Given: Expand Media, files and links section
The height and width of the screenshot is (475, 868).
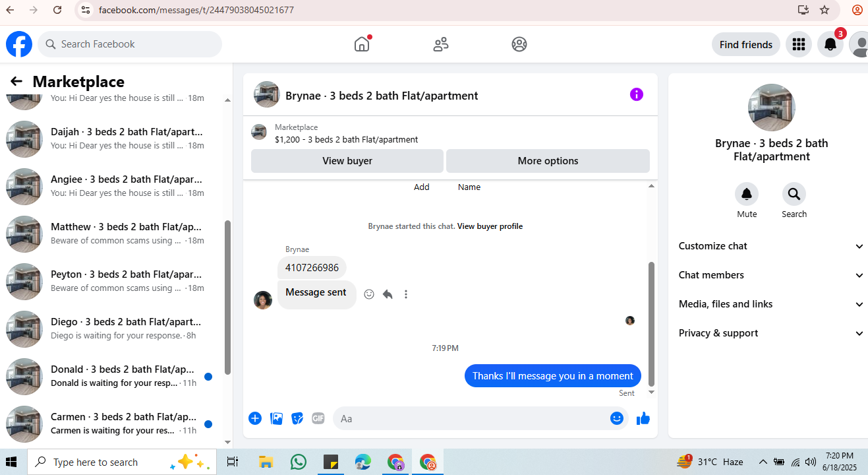Looking at the screenshot, I should click(x=770, y=304).
